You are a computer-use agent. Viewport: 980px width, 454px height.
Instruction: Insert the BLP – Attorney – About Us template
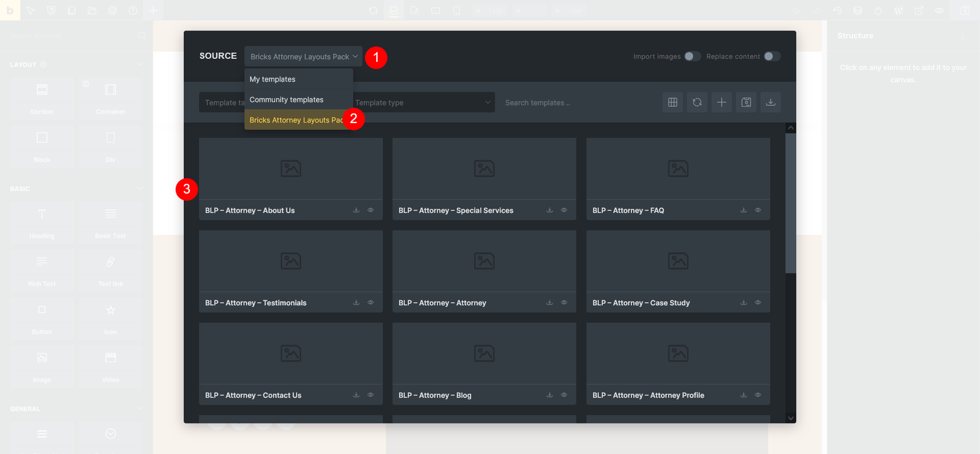356,210
